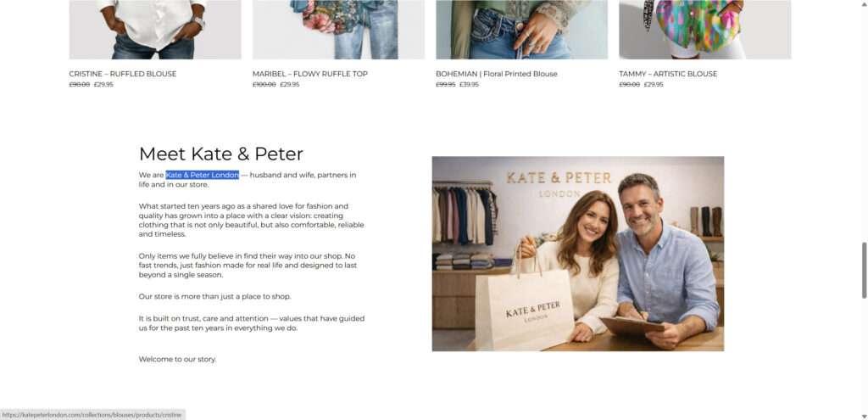Click the status bar URL preview
The image size is (868, 420).
click(92, 415)
